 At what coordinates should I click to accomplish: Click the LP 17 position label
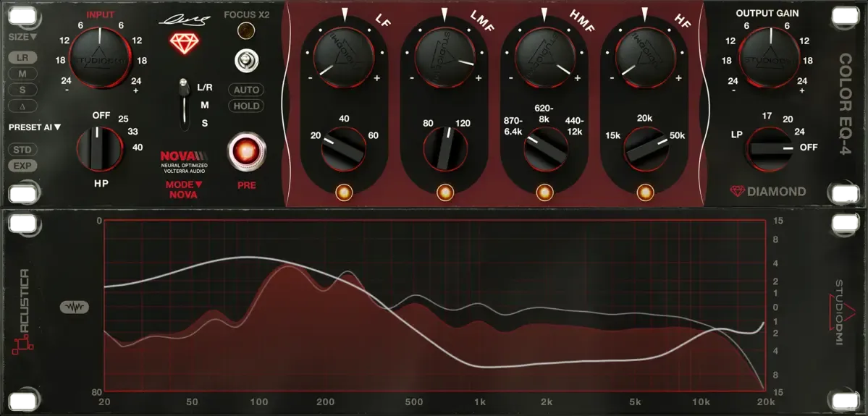pyautogui.click(x=767, y=116)
